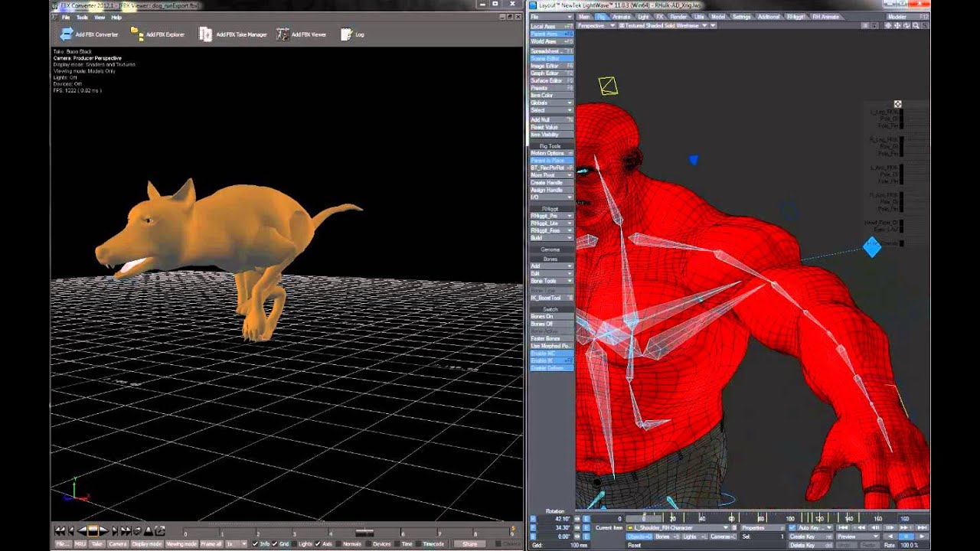Click the FBX Viewer timeline slider handle
The image size is (980, 551).
(x=364, y=532)
